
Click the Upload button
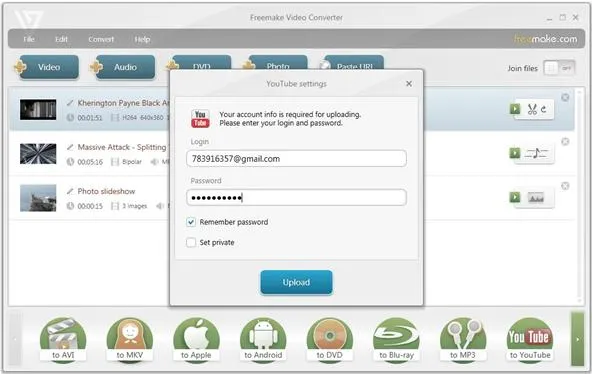click(296, 282)
